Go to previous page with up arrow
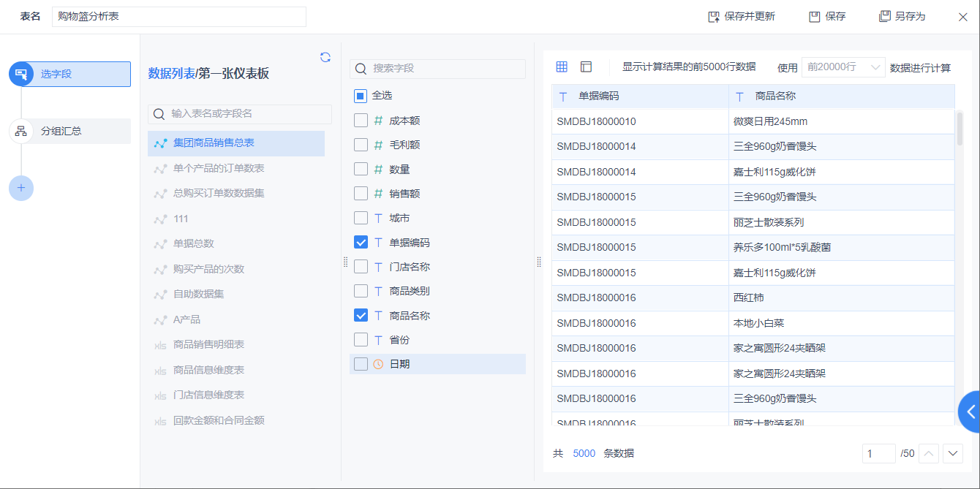Viewport: 980px width, 489px height. [x=929, y=453]
